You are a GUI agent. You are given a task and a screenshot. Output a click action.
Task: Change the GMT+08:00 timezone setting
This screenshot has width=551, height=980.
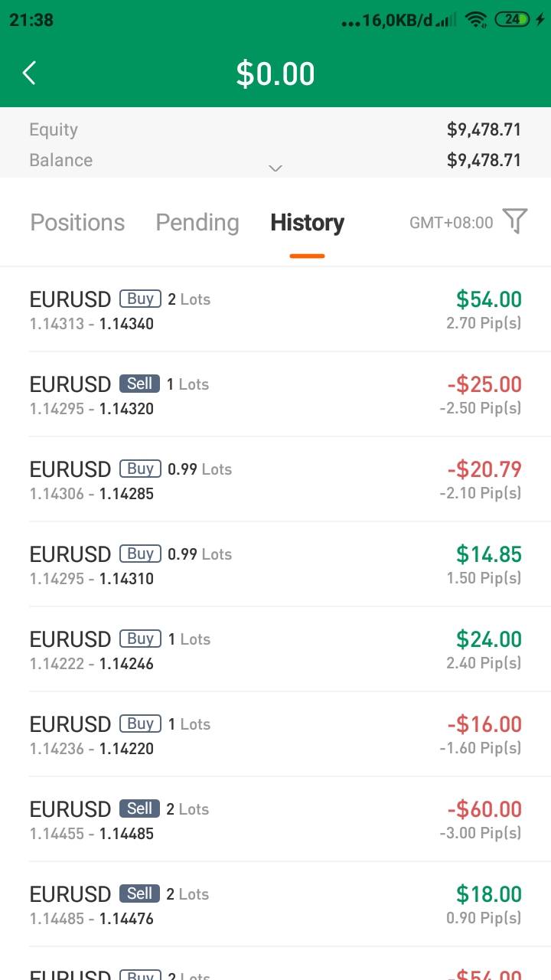(x=452, y=223)
